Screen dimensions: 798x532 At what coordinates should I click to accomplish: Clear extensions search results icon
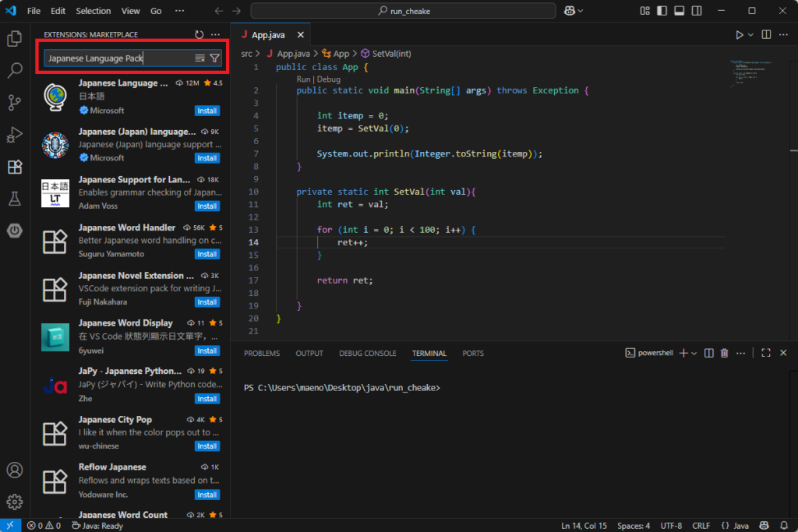click(199, 58)
